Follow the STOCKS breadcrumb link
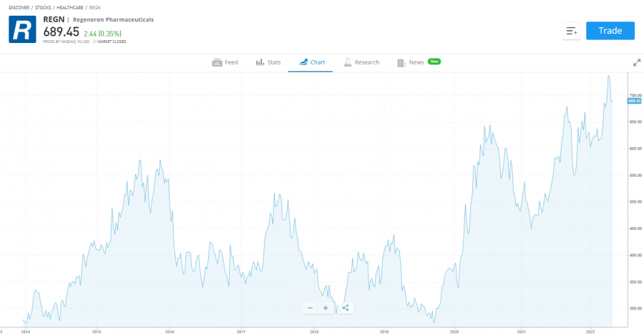The height and width of the screenshot is (336, 644). pos(43,7)
